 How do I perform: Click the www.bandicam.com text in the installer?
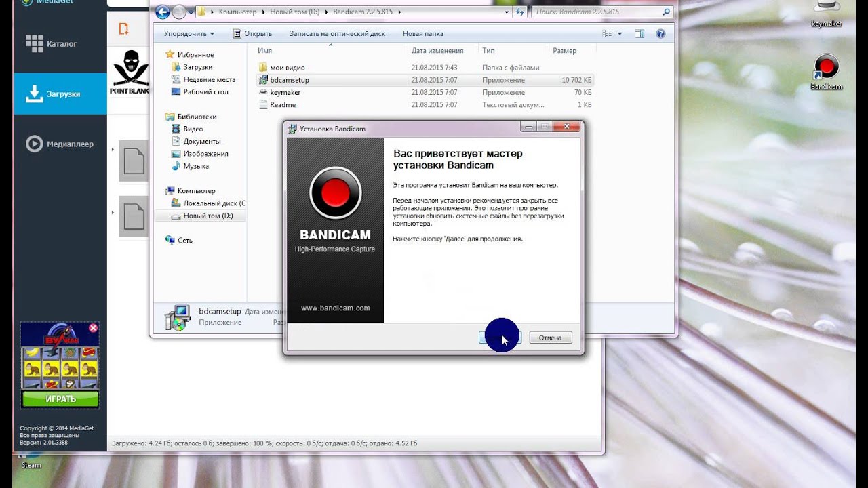pos(336,308)
